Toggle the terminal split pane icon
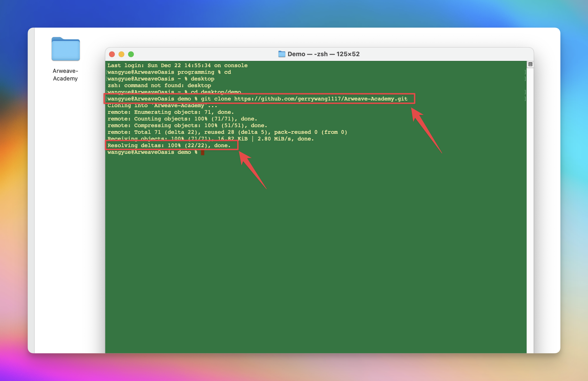 [x=530, y=64]
